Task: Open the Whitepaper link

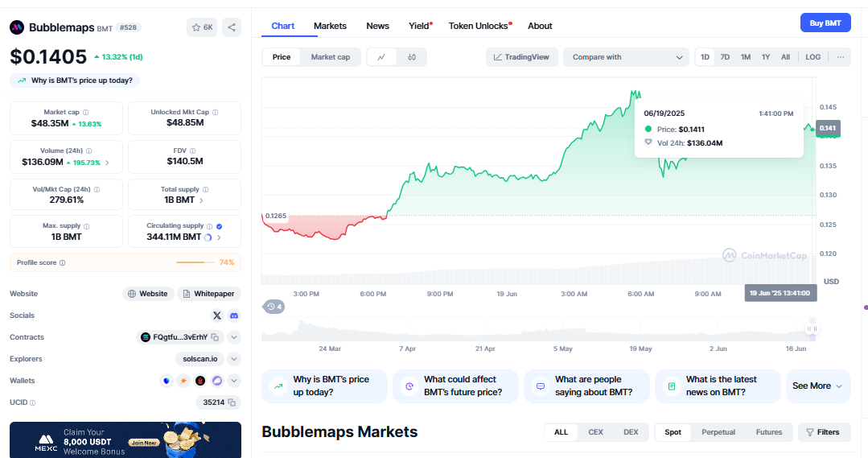Action: 208,294
